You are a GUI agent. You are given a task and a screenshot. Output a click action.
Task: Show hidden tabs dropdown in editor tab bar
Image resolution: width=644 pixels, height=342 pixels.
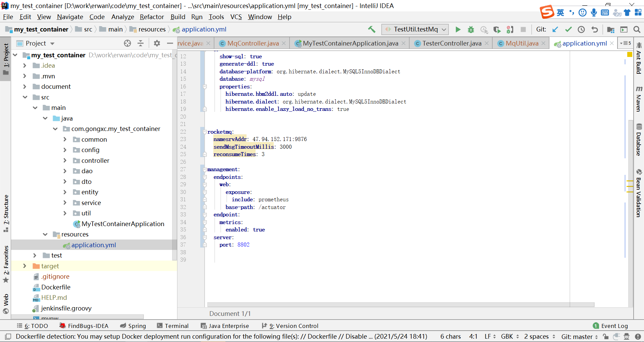(x=626, y=43)
